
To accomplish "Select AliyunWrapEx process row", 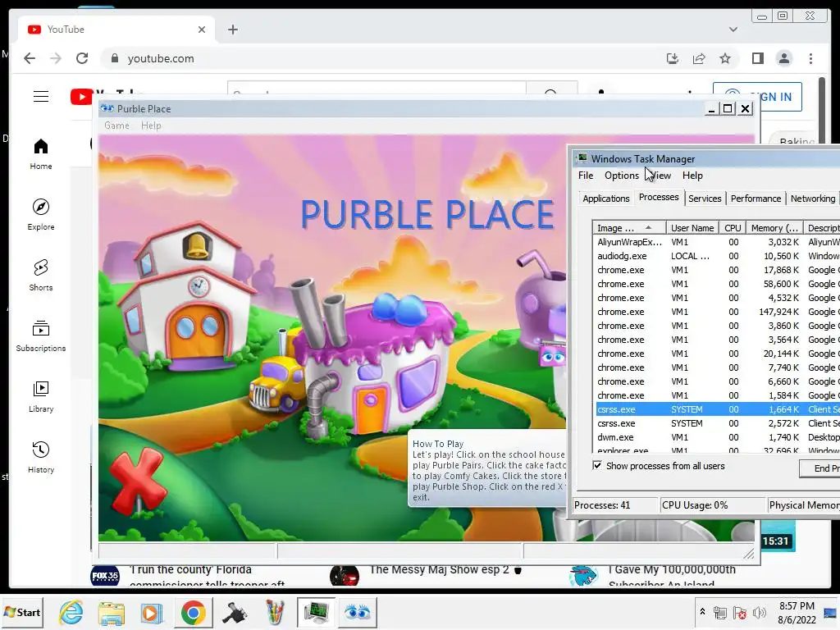I will coord(718,242).
